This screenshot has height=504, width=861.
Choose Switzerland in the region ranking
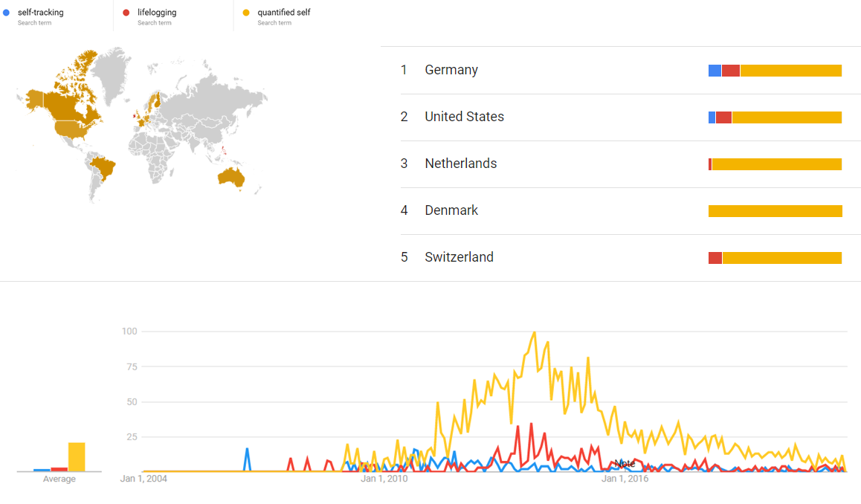[459, 257]
